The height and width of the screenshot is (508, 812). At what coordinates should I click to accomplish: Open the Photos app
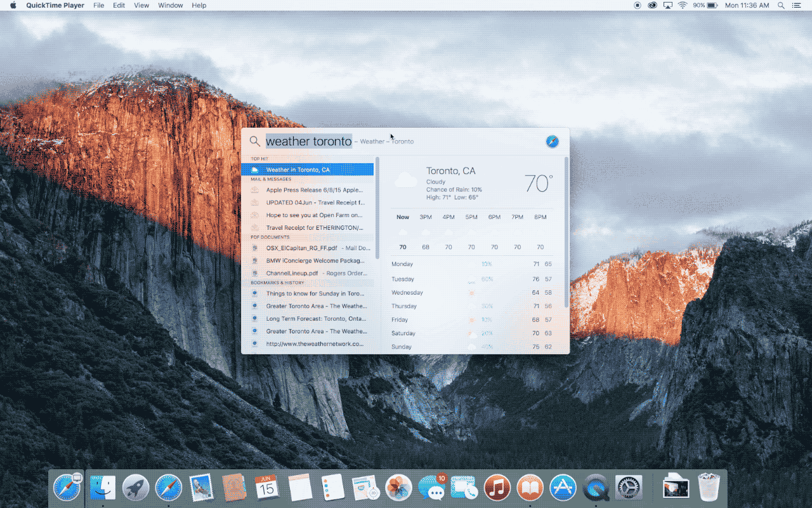pos(398,488)
